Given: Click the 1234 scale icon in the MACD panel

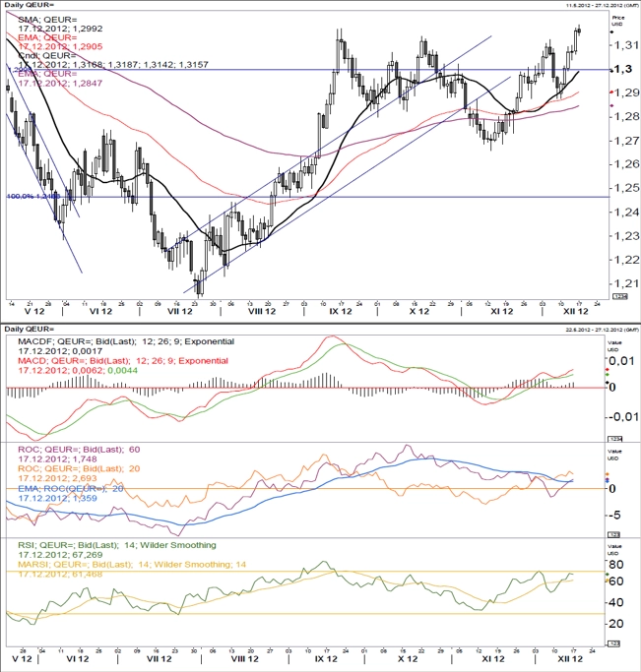Looking at the screenshot, I should point(614,439).
